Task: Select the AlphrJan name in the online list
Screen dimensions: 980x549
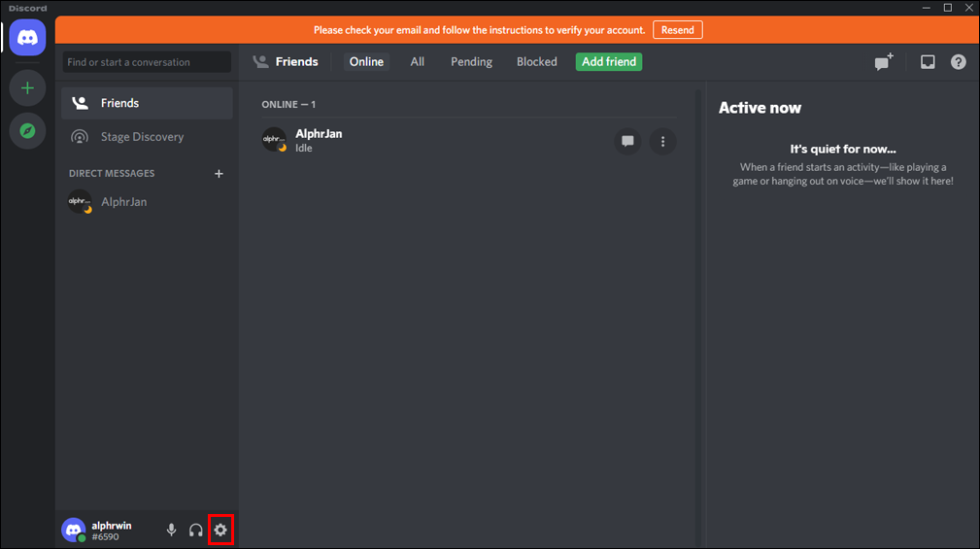Action: (x=319, y=134)
